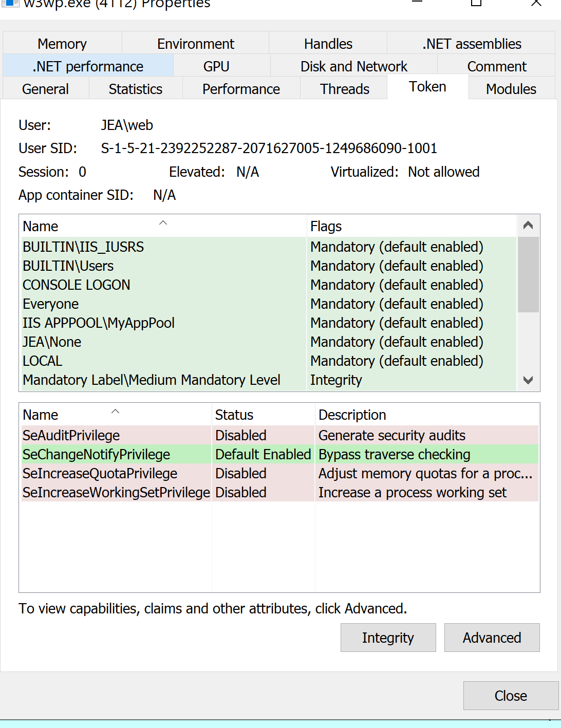The height and width of the screenshot is (728, 561).
Task: Close the properties dialog
Action: (x=511, y=696)
